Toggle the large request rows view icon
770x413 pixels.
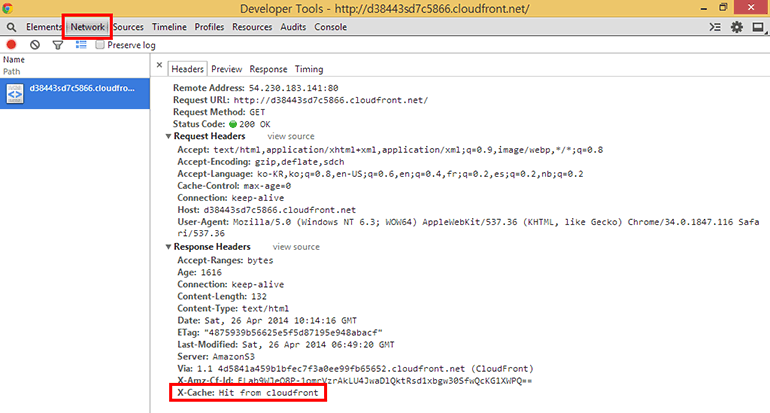point(80,45)
